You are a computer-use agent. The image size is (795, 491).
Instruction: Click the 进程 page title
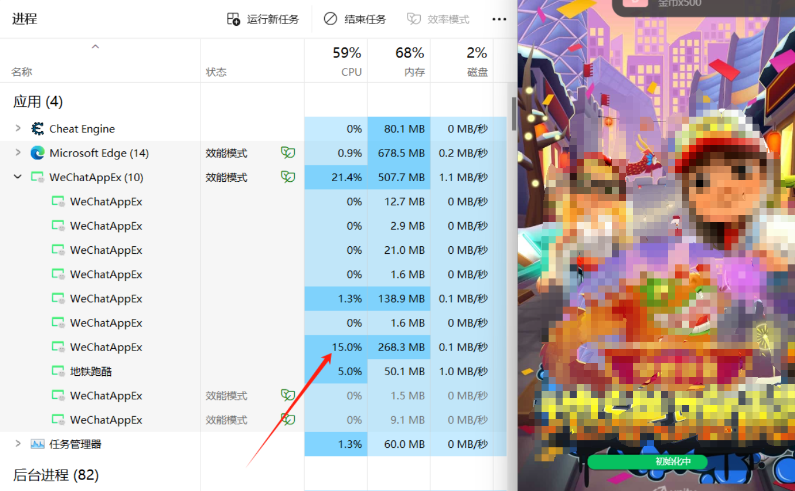(24, 19)
